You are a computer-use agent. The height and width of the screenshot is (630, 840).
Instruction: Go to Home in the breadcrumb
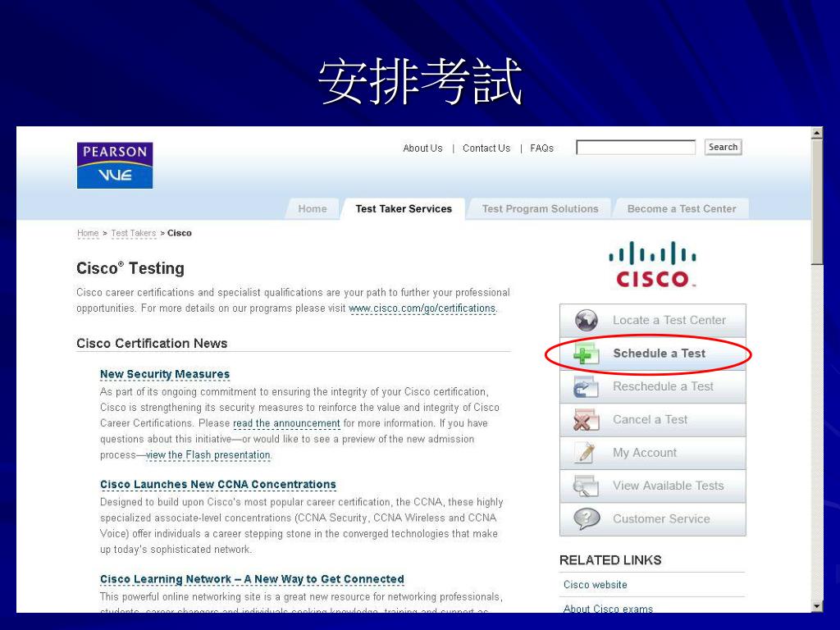pos(88,233)
